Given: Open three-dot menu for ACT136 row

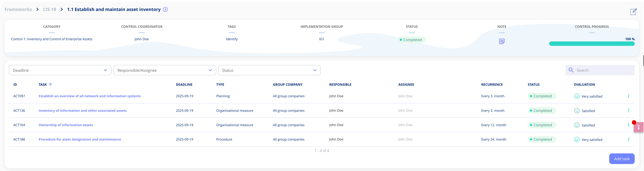Looking at the screenshot, I should (629, 111).
